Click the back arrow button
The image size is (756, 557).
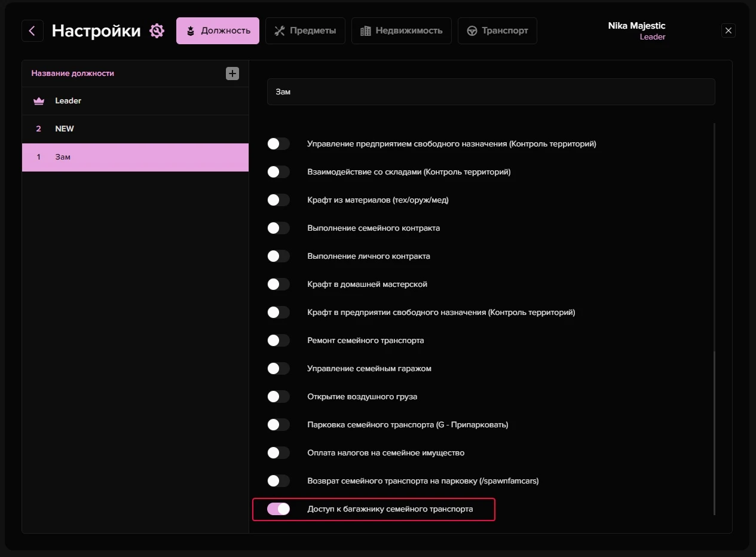[x=32, y=31]
